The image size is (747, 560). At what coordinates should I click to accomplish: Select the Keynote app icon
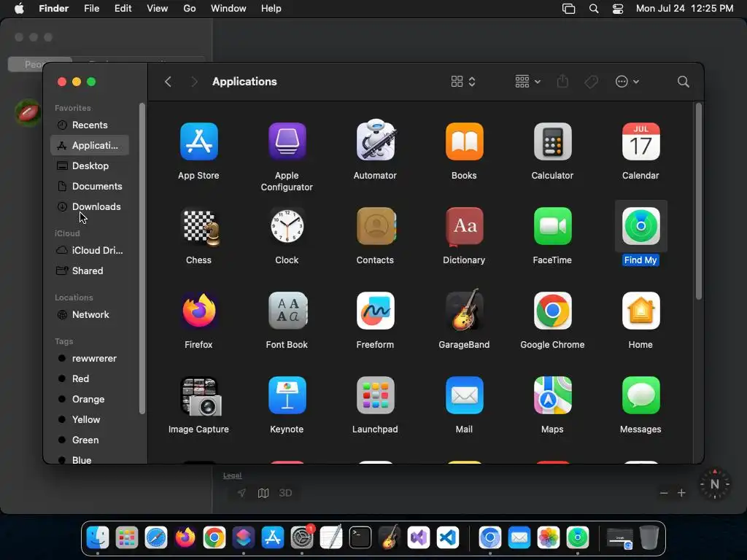(x=287, y=395)
